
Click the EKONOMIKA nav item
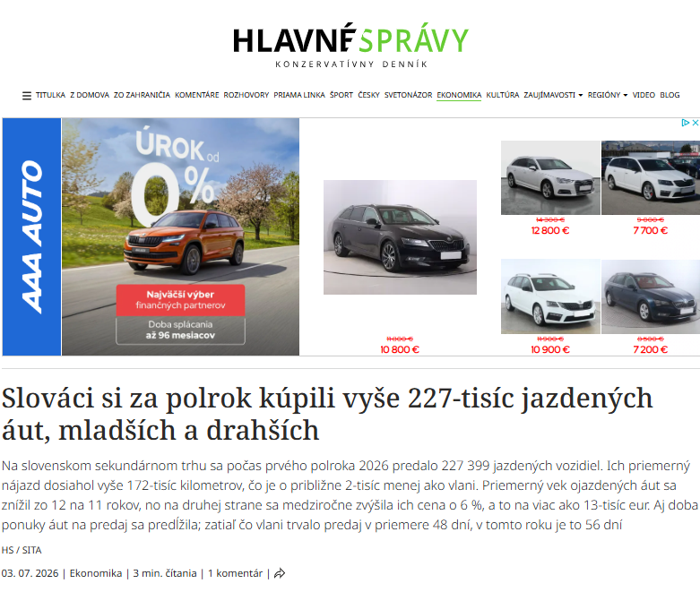tap(459, 95)
